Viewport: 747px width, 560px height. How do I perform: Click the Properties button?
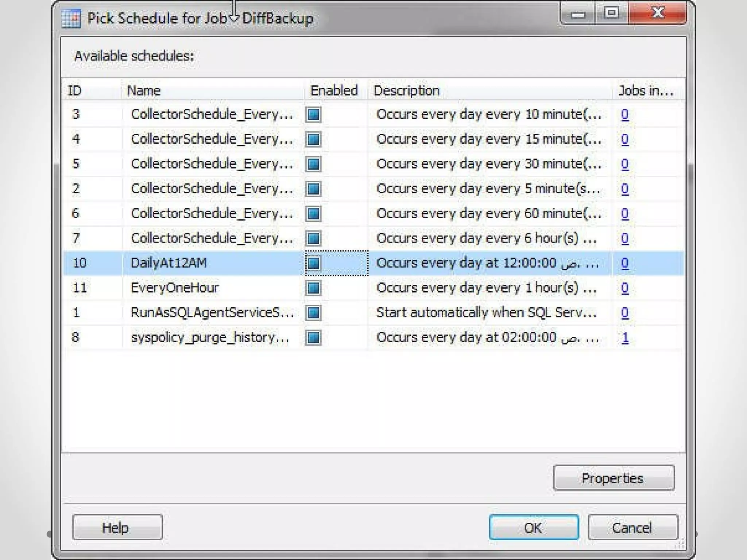pyautogui.click(x=614, y=478)
